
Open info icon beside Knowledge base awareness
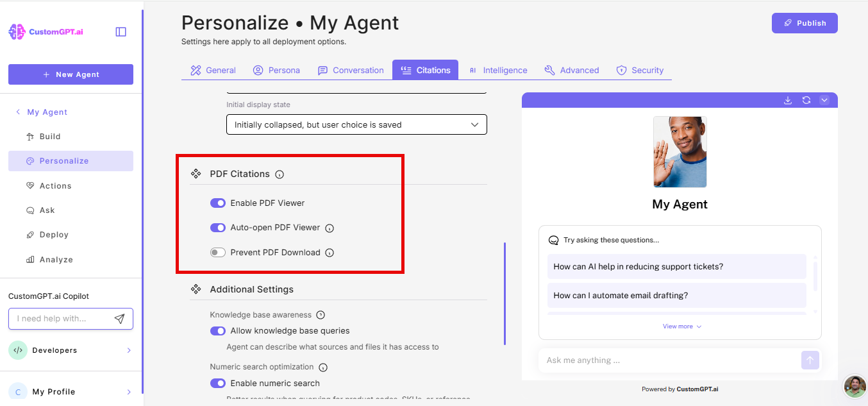[321, 315]
